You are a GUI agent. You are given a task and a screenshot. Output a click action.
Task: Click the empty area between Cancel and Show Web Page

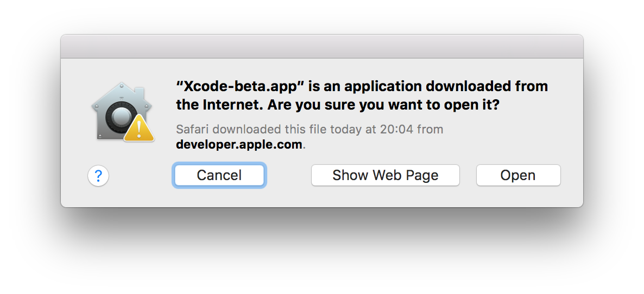click(x=287, y=176)
